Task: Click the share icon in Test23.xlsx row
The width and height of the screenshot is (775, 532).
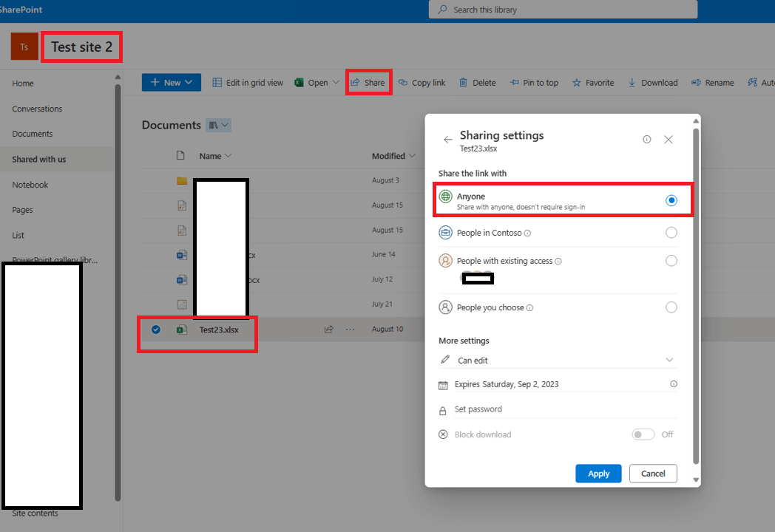Action: (x=328, y=329)
